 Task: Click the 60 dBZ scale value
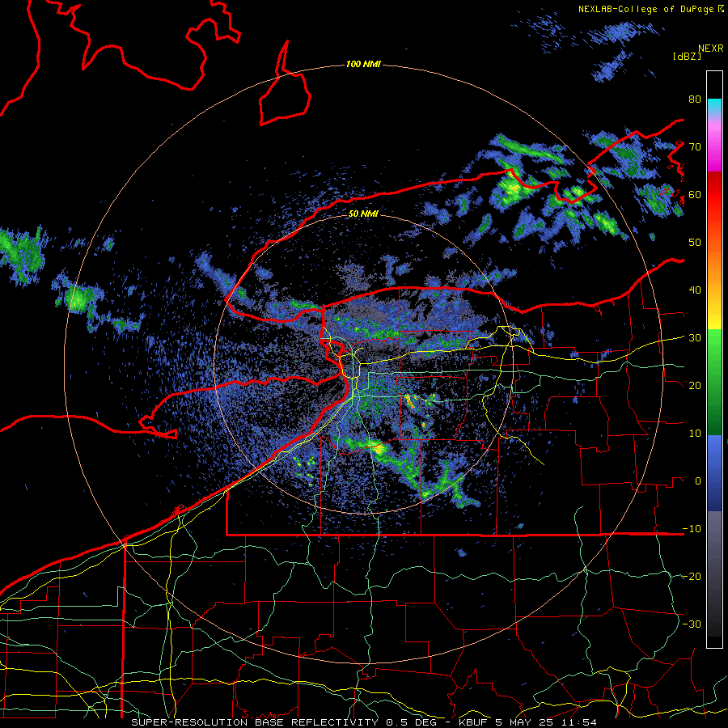[695, 194]
